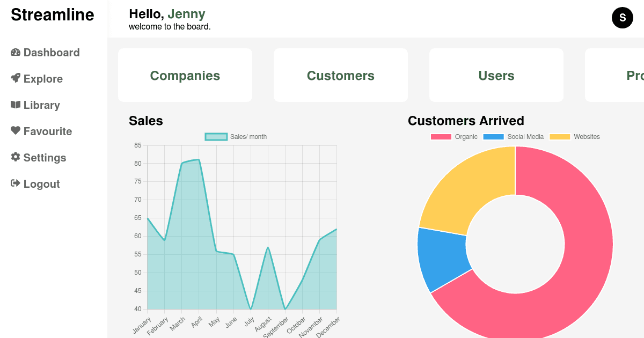This screenshot has height=338, width=644.
Task: Open the Settings sidebar link
Action: pos(39,158)
